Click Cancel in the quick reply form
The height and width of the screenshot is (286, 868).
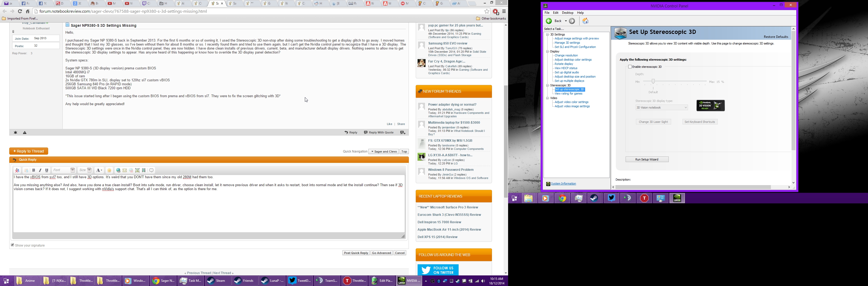[400, 253]
